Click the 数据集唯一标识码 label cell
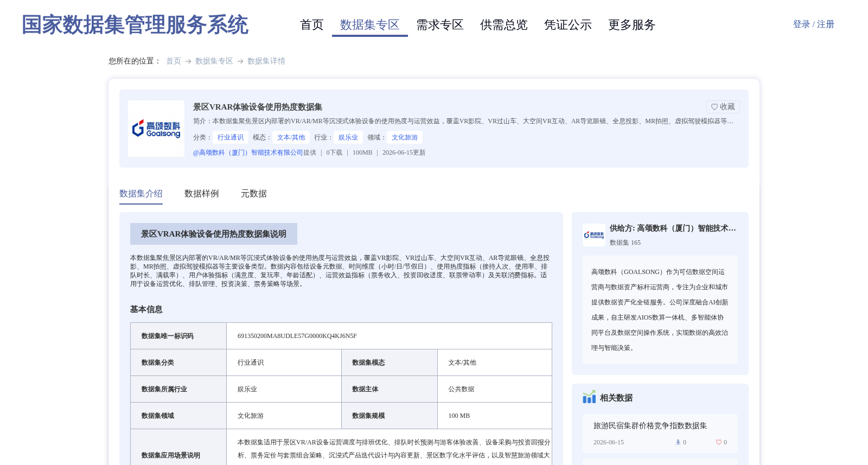The image size is (868, 465). click(178, 336)
